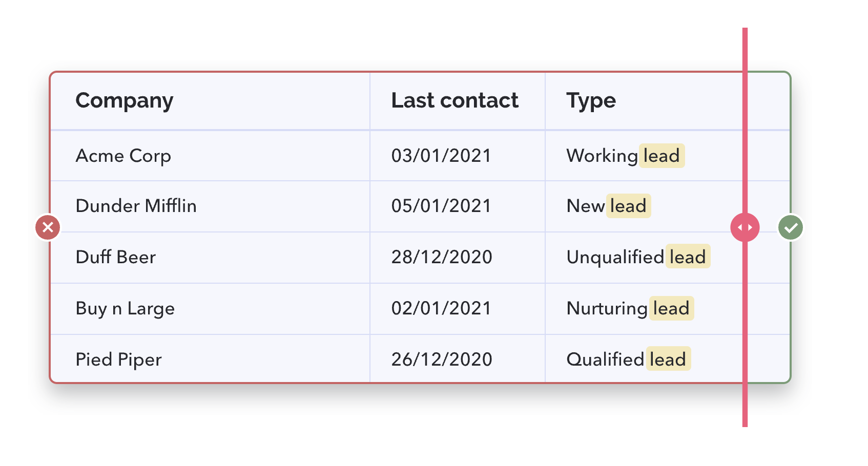This screenshot has height=466, width=868.
Task: Click the highlighted lead tag after Unqualified
Action: (x=688, y=257)
